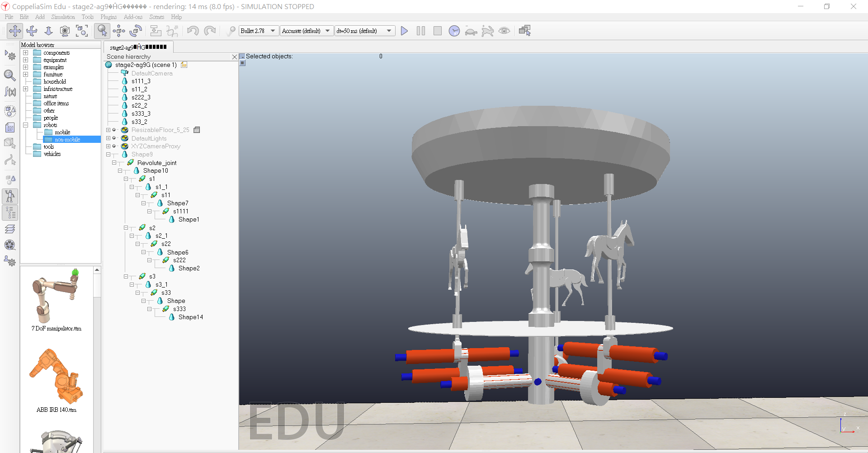Select the camera pan tool
868x453 pixels.
click(x=15, y=31)
